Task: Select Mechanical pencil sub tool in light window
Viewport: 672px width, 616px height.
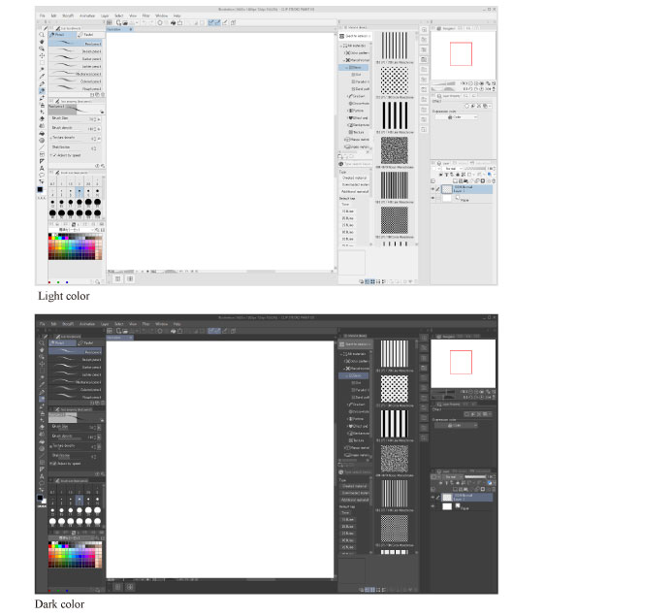Action: [x=76, y=74]
